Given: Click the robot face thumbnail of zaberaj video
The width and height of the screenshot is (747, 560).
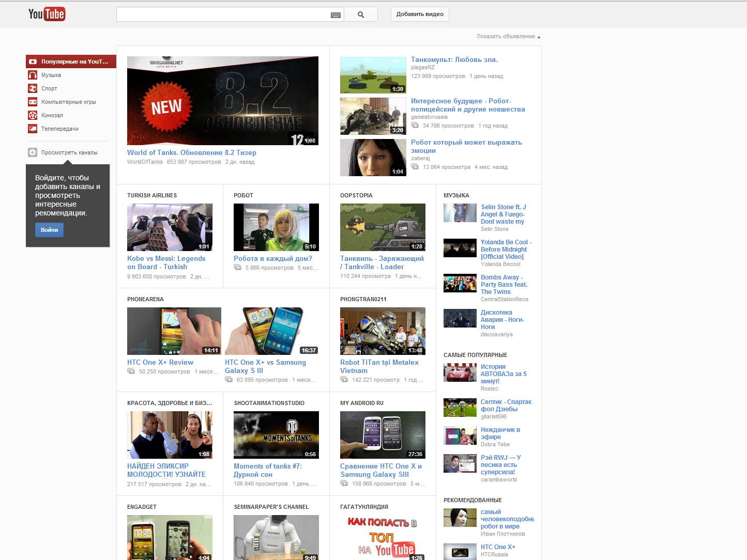Looking at the screenshot, I should pos(373,158).
